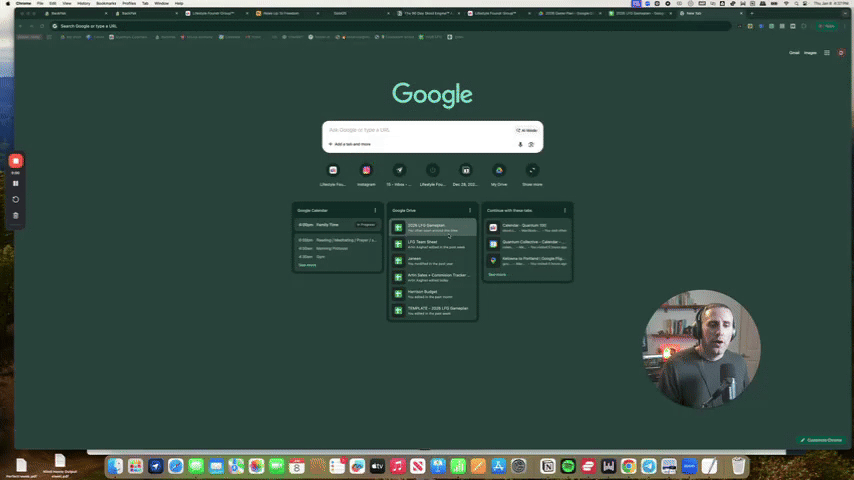Viewport: 854px width, 480px height.
Task: Open Spotlight search in the menu bar
Action: pos(796,3)
